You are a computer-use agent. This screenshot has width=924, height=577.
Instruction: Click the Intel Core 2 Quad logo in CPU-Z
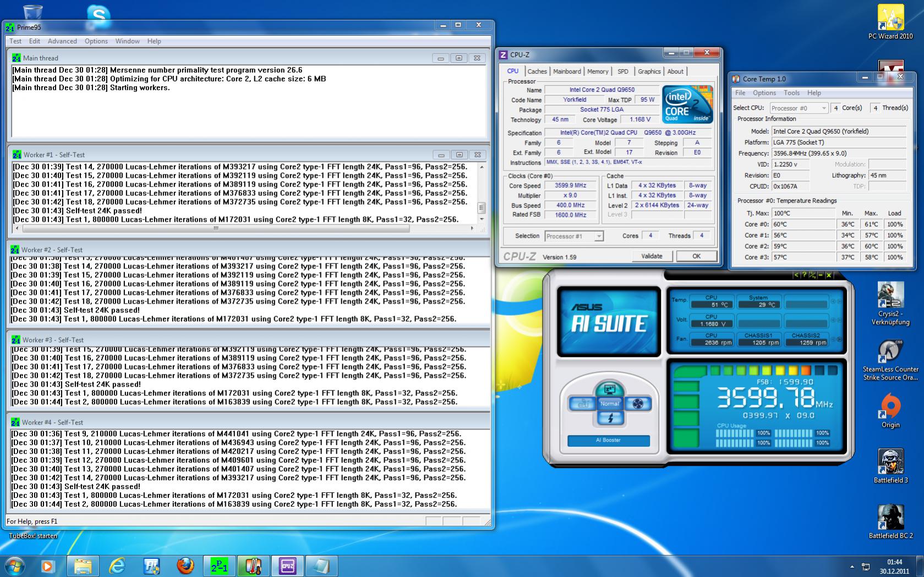click(x=687, y=104)
